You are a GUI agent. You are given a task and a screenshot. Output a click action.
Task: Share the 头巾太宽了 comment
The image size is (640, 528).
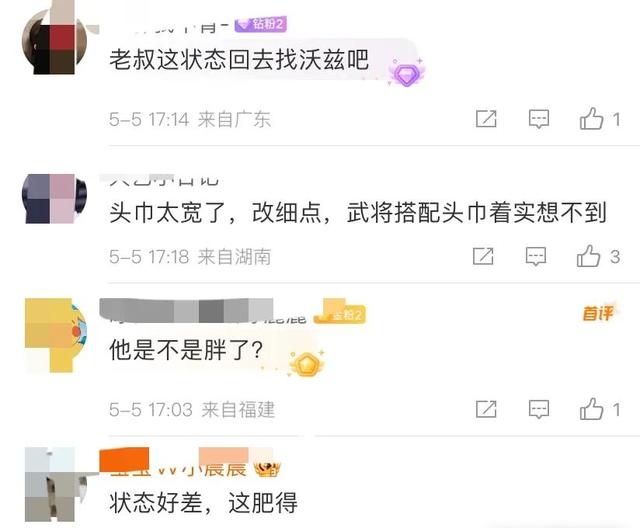[483, 256]
